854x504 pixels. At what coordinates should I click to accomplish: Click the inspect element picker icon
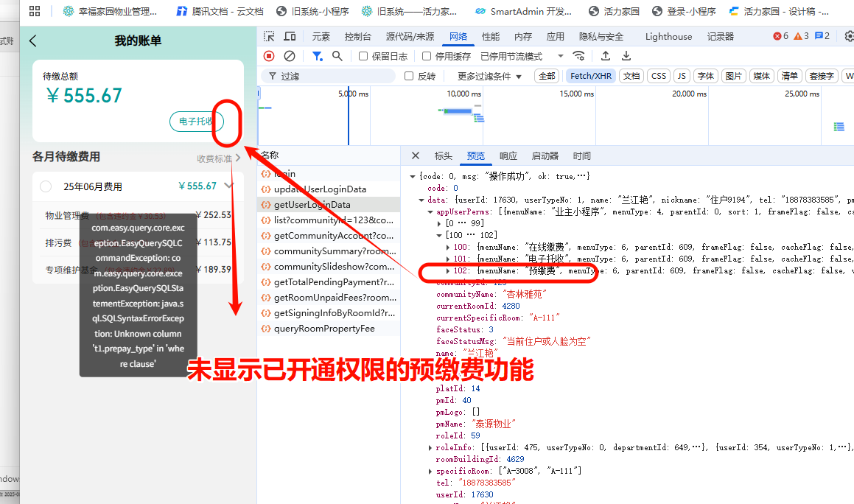tap(270, 36)
